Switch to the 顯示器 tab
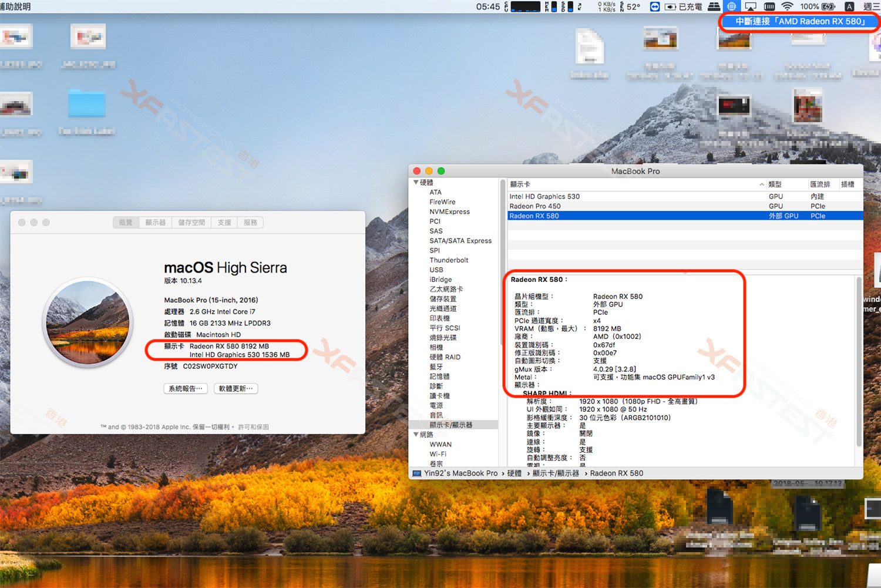 [156, 223]
